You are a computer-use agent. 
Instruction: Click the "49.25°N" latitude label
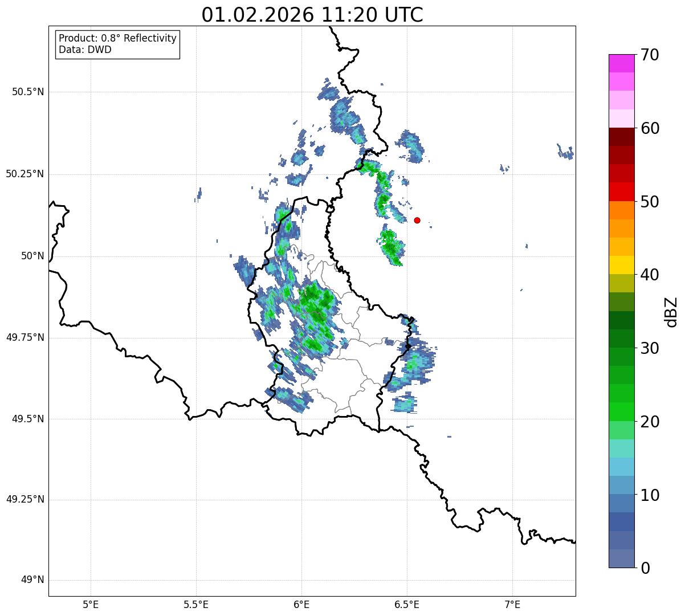coord(25,500)
